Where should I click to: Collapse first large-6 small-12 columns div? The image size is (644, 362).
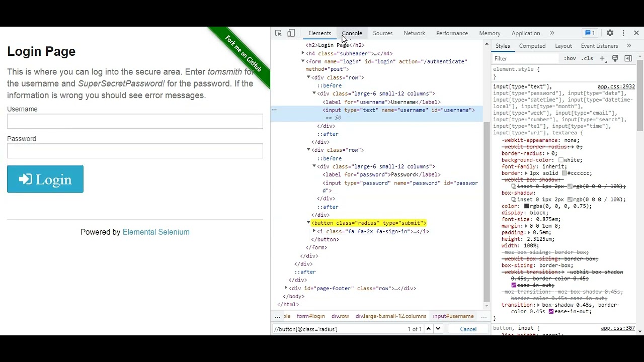tap(314, 94)
